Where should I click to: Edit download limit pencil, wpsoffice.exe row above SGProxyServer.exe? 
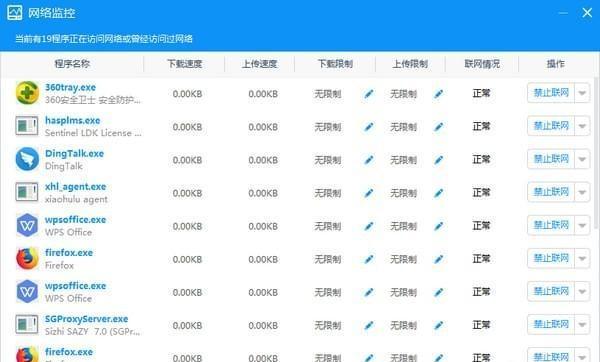[x=369, y=292]
